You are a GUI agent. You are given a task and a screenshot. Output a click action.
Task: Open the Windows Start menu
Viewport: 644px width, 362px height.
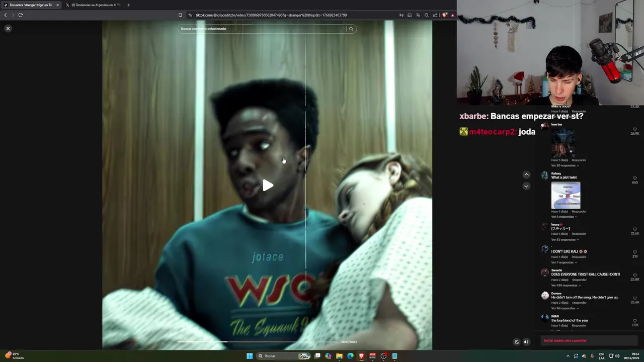point(250,356)
